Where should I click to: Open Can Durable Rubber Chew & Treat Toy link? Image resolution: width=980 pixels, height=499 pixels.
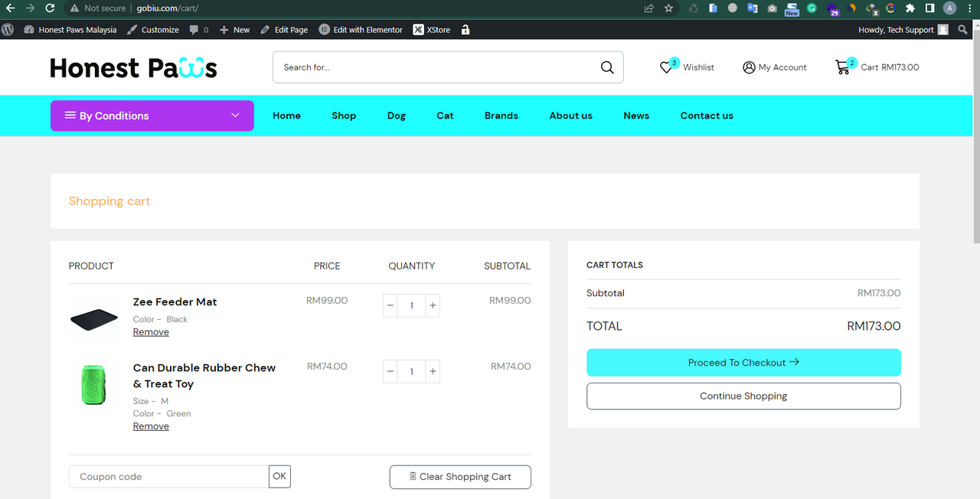tap(204, 376)
